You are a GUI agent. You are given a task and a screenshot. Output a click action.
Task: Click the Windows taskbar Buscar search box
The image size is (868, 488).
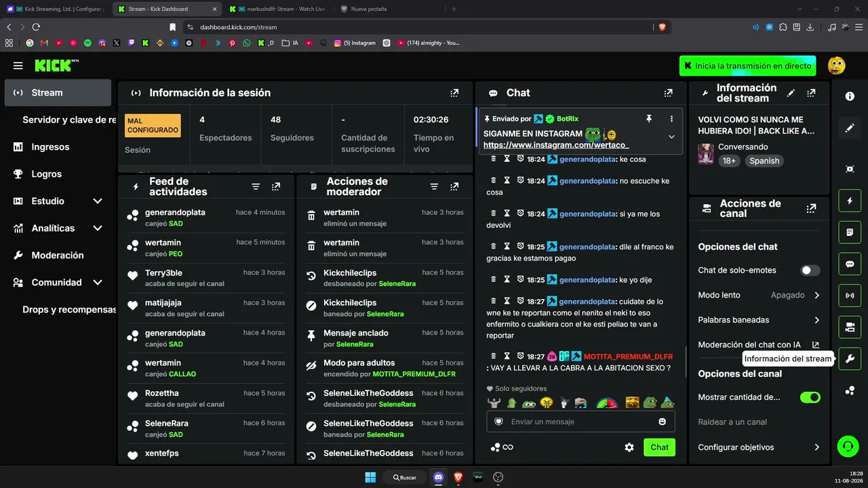click(404, 477)
